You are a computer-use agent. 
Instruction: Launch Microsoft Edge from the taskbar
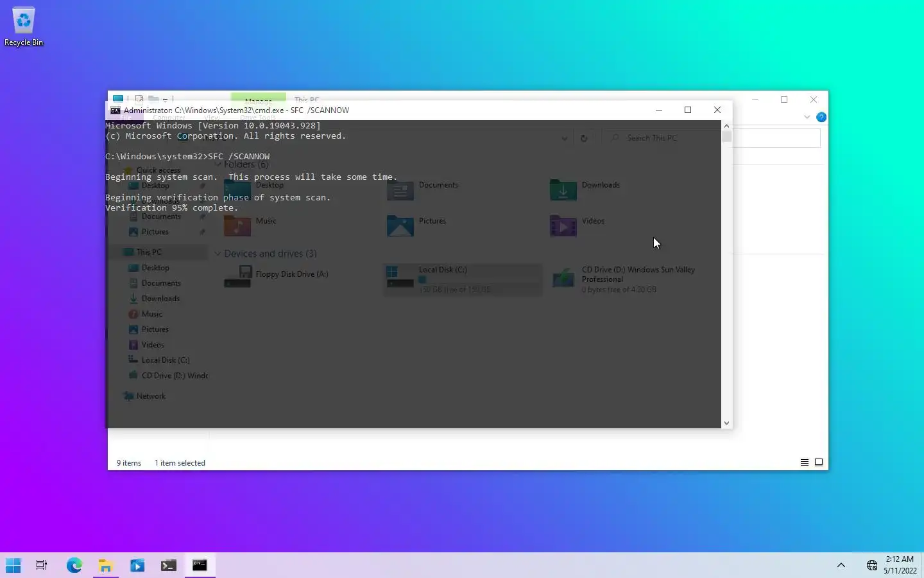click(x=74, y=565)
